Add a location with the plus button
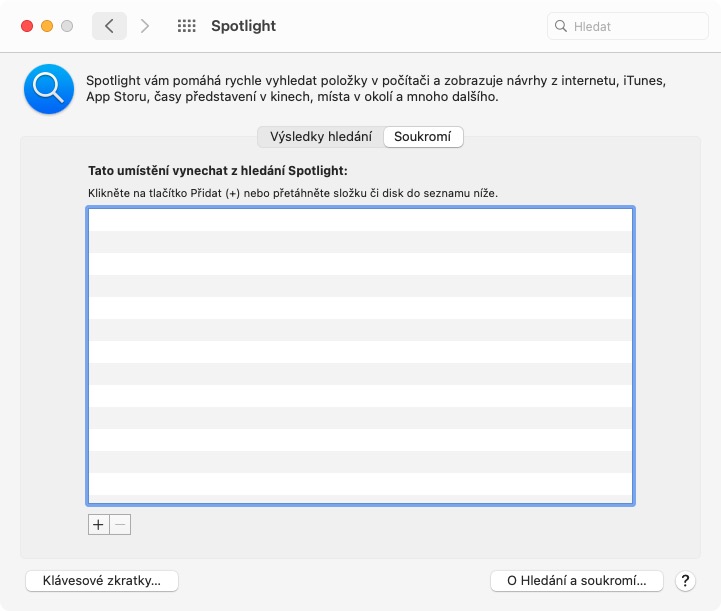Screen dimensions: 721x611 point(98,524)
